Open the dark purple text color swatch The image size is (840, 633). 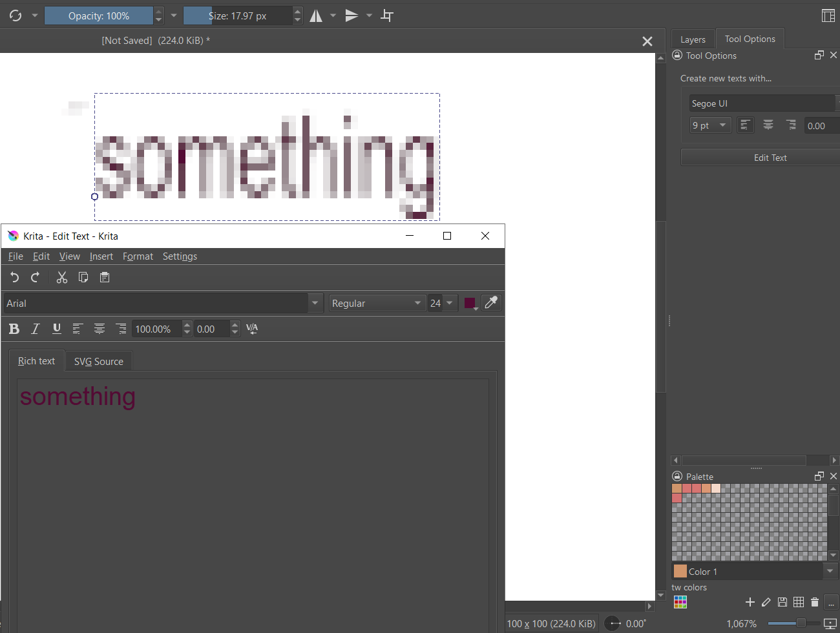470,303
